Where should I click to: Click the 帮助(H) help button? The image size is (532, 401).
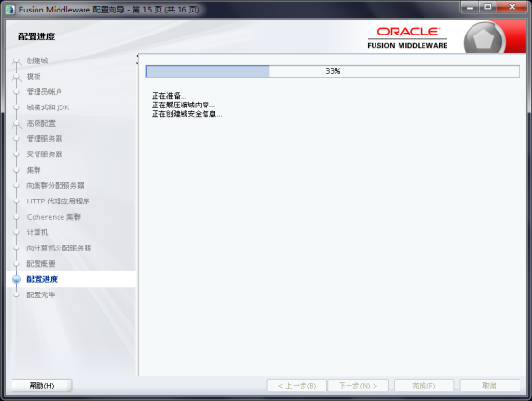[x=41, y=386]
